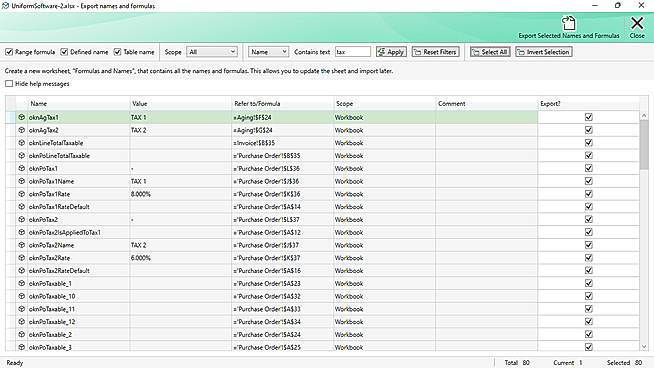Open the Name filter field dropdown
Viewport: 654px width, 368px height.
pos(268,52)
